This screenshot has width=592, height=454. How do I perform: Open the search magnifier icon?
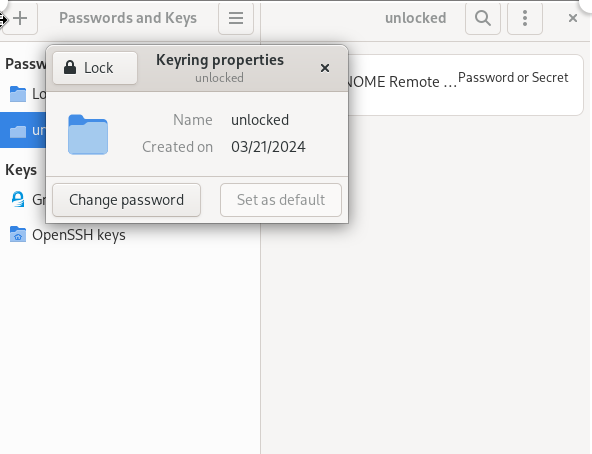[483, 18]
